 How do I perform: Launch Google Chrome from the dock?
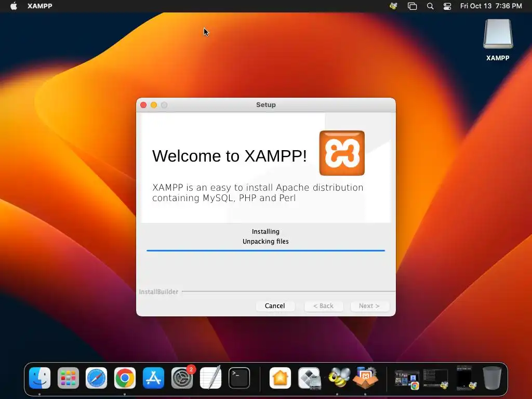(x=125, y=378)
